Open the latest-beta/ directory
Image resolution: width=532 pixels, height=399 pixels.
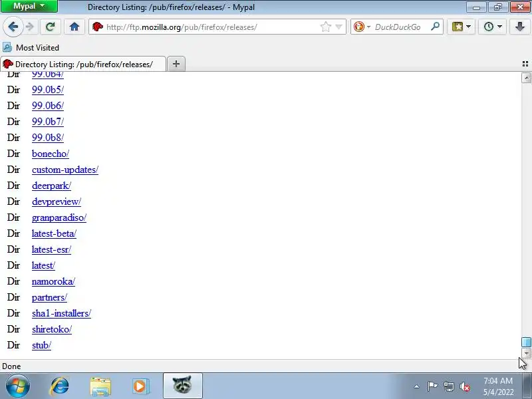pos(55,233)
